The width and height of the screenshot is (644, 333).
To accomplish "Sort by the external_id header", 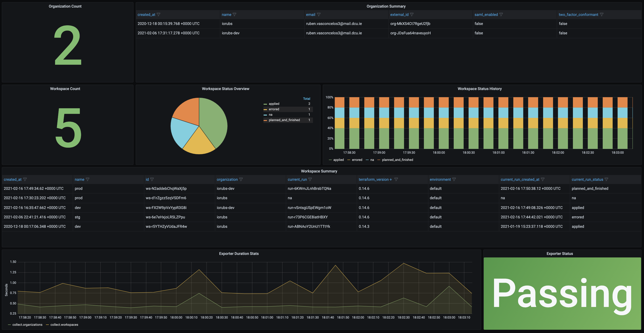I will pyautogui.click(x=399, y=14).
